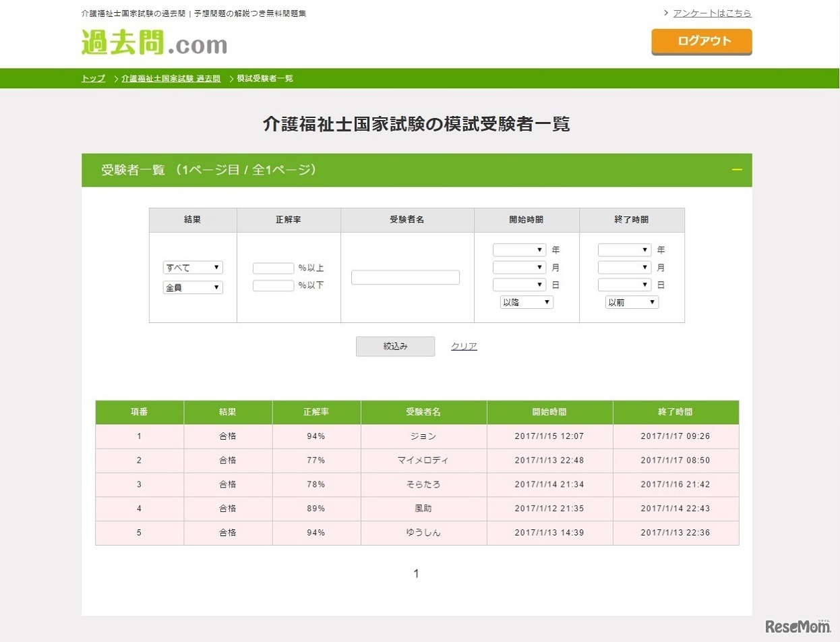840x642 pixels.
Task: Click the %以上 percentage input box
Action: pyautogui.click(x=272, y=267)
